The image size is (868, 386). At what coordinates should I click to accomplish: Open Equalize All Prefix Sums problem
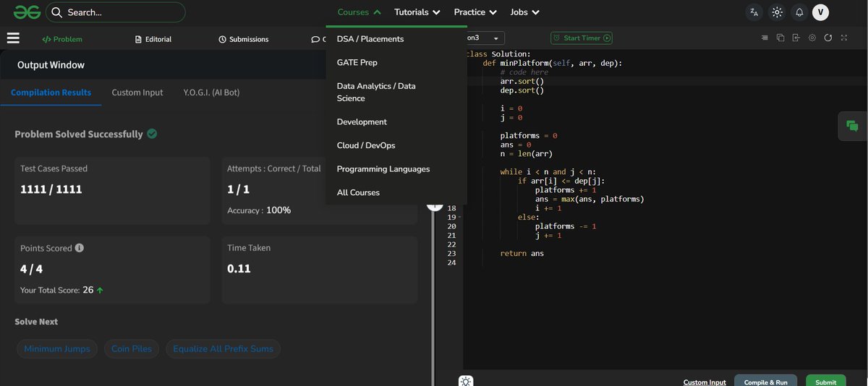[223, 349]
